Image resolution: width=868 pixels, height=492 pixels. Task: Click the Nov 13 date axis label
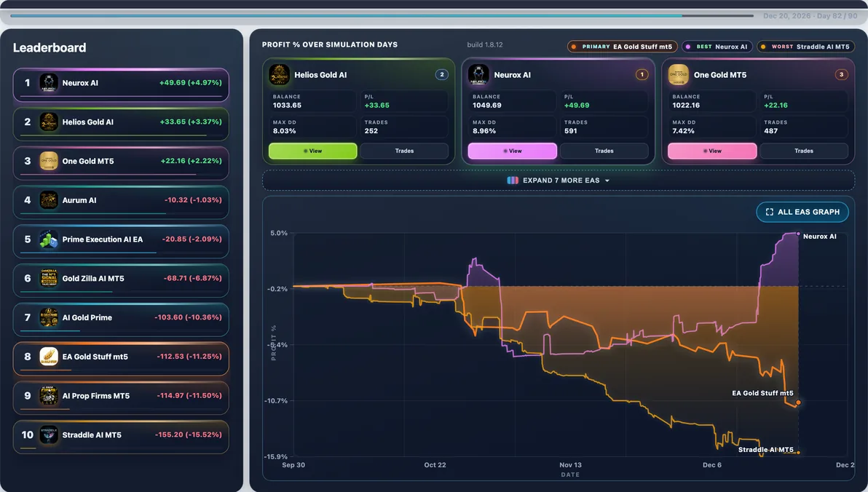pos(571,465)
